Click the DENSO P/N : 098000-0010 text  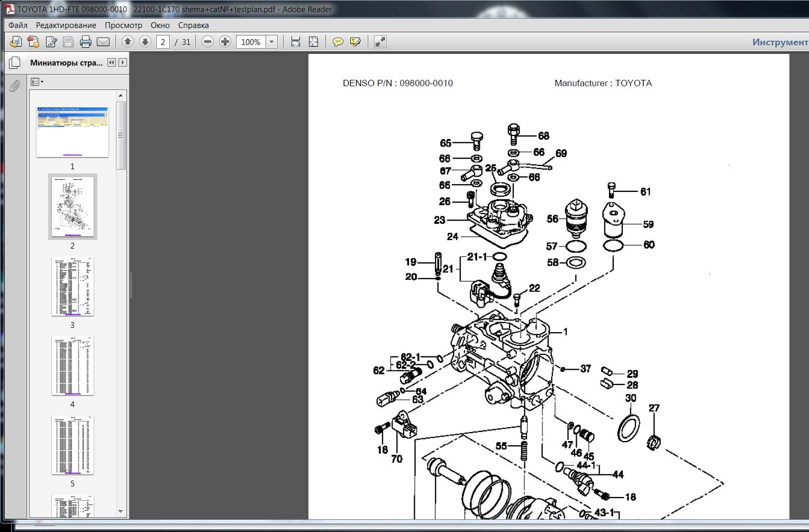(x=398, y=83)
